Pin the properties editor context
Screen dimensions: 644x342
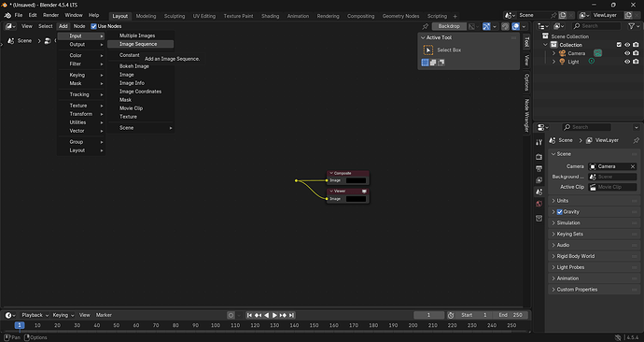pos(637,140)
